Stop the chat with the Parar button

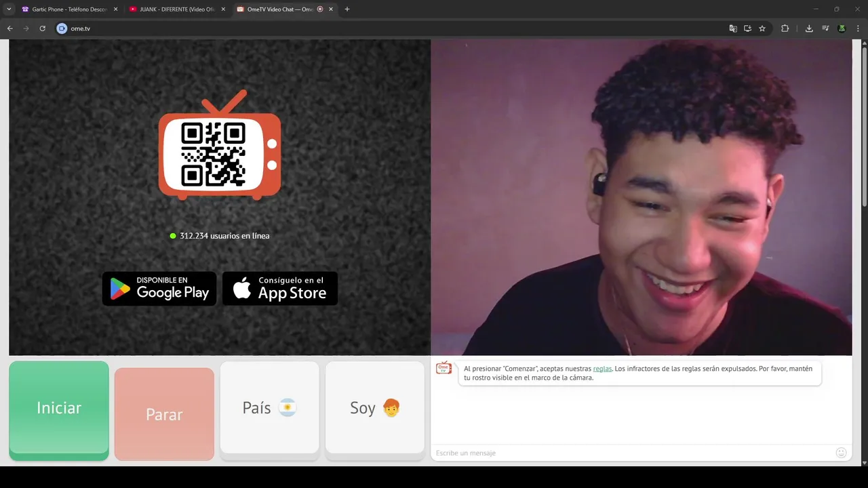164,414
